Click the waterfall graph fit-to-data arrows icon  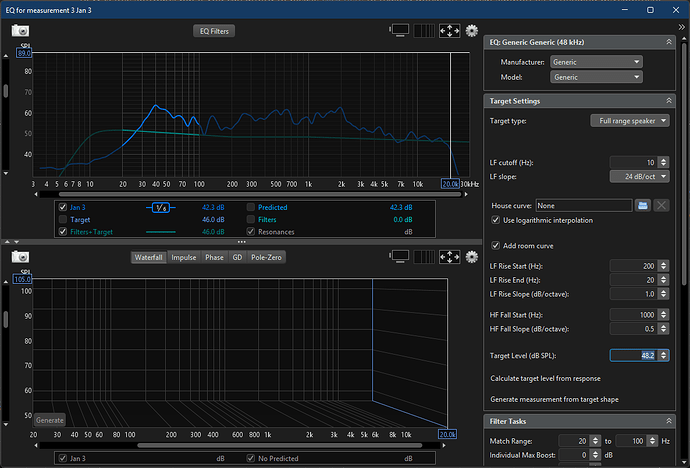click(450, 257)
